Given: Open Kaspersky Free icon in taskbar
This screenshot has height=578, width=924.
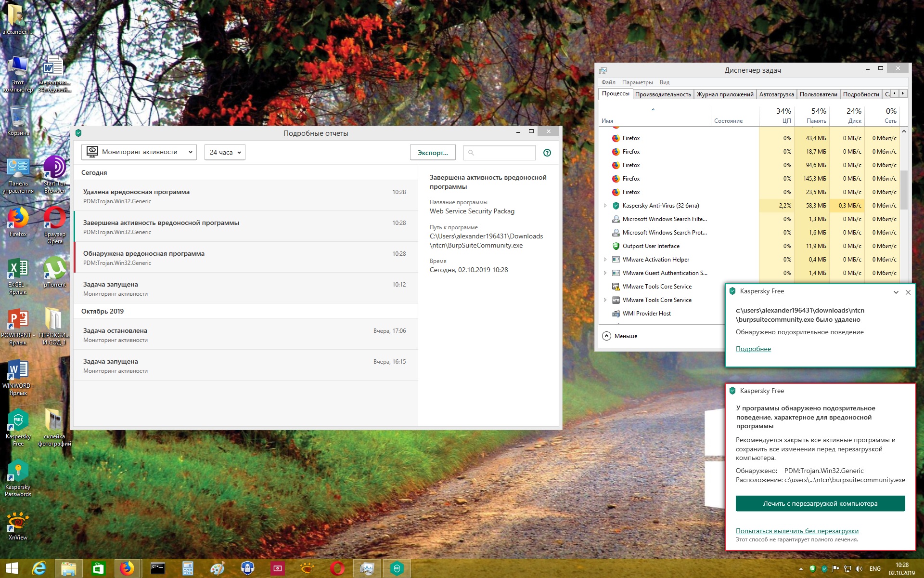Looking at the screenshot, I should point(397,568).
